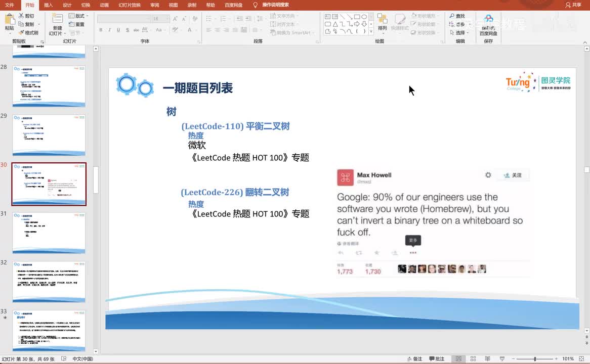
Task: Select the straight line shape
Action: [342, 17]
